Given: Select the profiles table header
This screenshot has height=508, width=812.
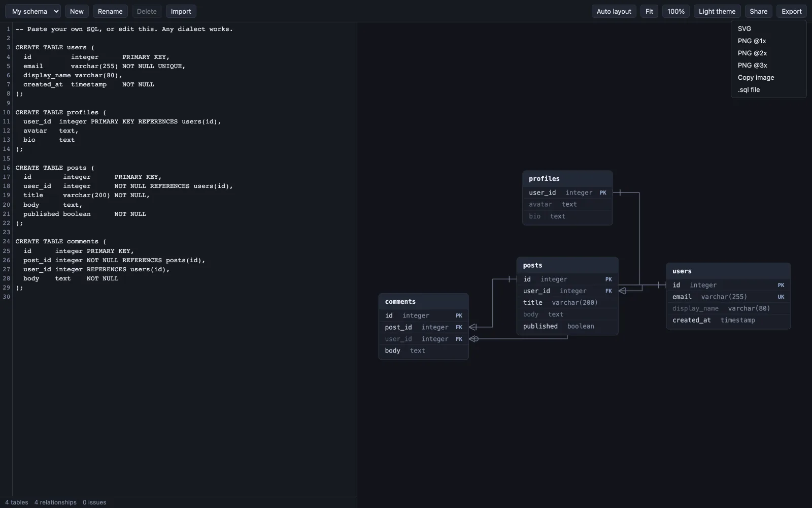Looking at the screenshot, I should tap(567, 179).
